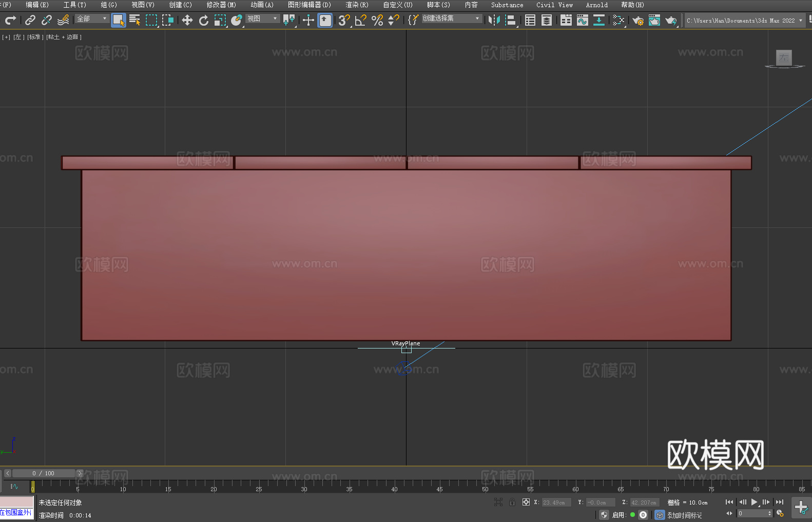Click the green arrow-onto-bar toolbar icon
Viewport: 812px width, 522px height.
(x=599, y=20)
